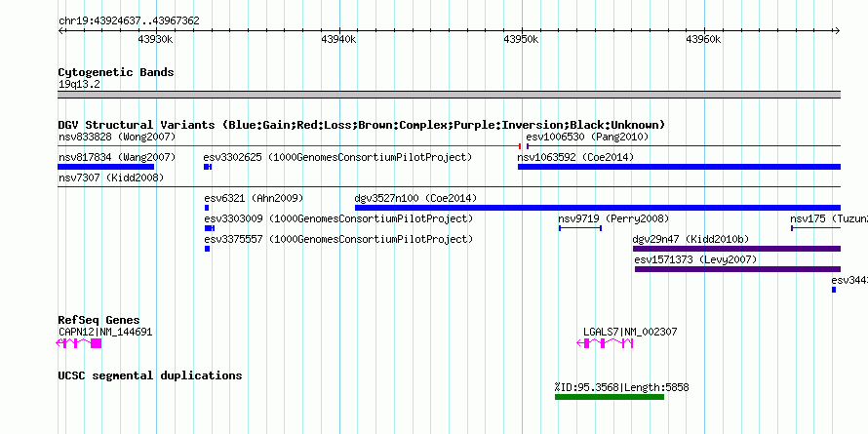Click the CAPN12 gene model glyph
This screenshot has width=868, height=434.
pyautogui.click(x=79, y=343)
